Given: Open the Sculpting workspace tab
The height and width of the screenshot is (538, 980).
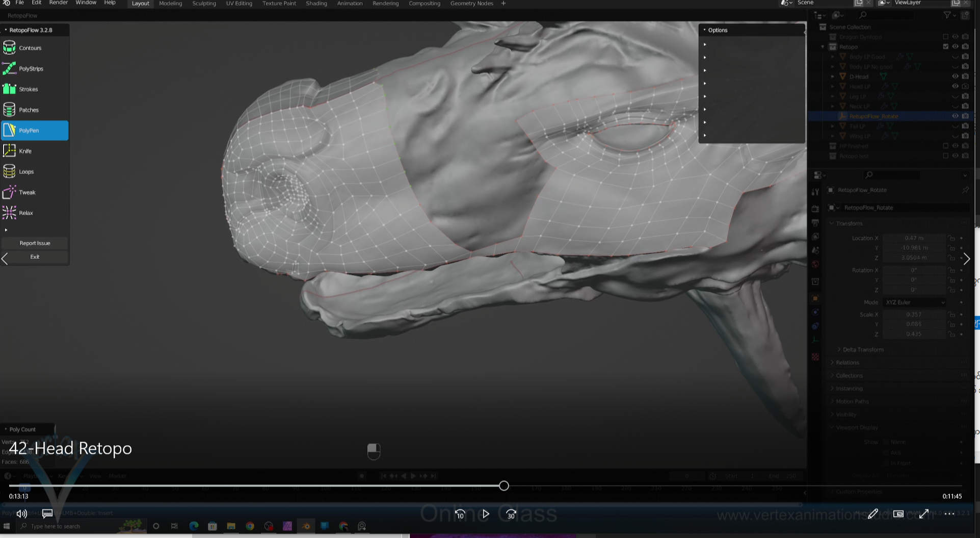Looking at the screenshot, I should click(204, 4).
